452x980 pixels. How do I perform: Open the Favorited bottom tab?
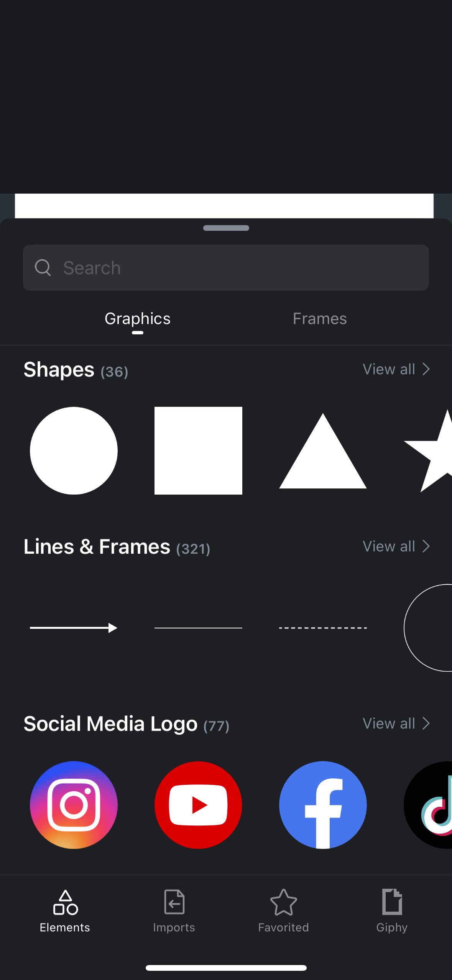pos(283,911)
